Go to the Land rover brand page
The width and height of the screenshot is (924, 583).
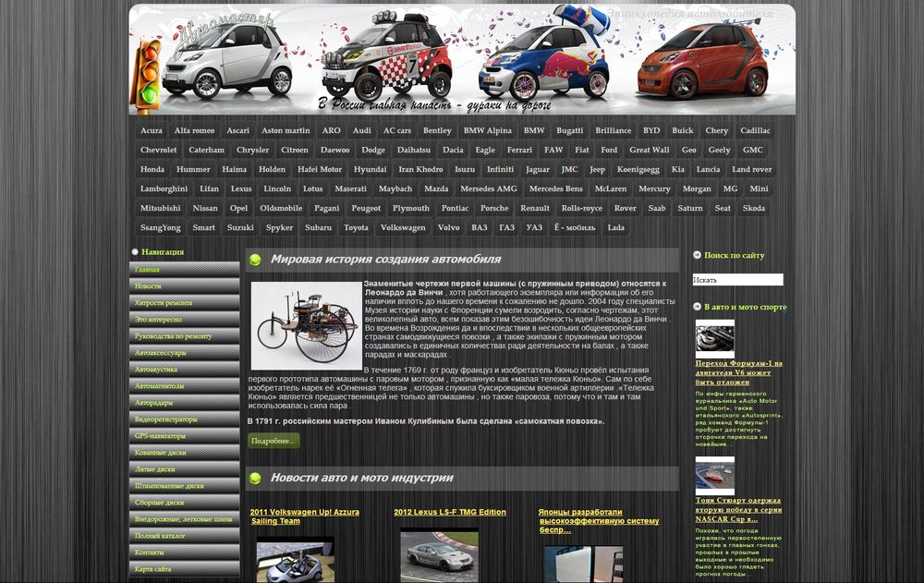point(752,170)
